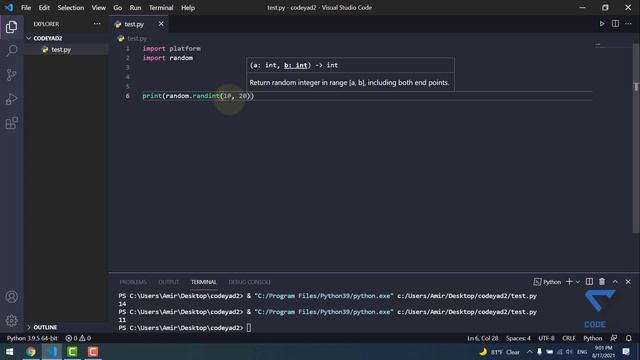The height and width of the screenshot is (360, 640).
Task: Place cursor on import random line
Action: [167, 58]
